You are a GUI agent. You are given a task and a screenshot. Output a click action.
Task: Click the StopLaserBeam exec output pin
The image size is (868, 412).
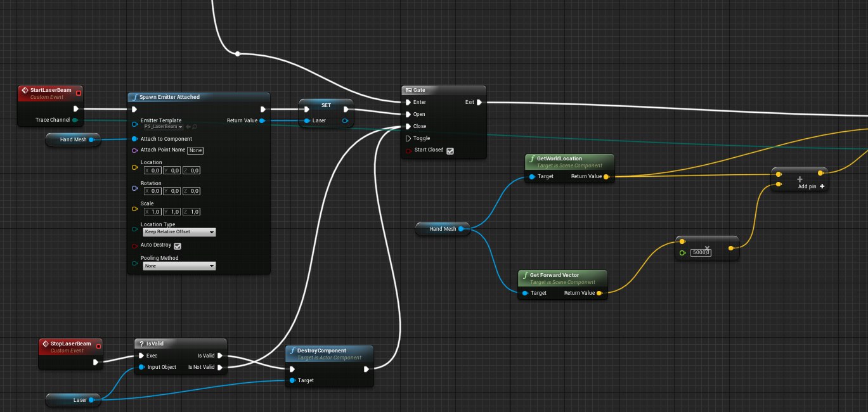point(96,363)
